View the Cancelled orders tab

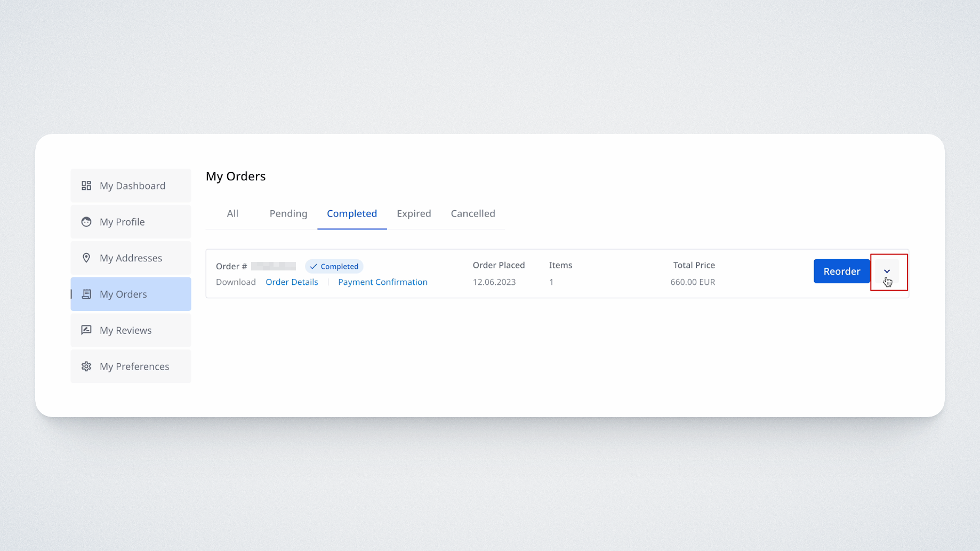tap(472, 213)
